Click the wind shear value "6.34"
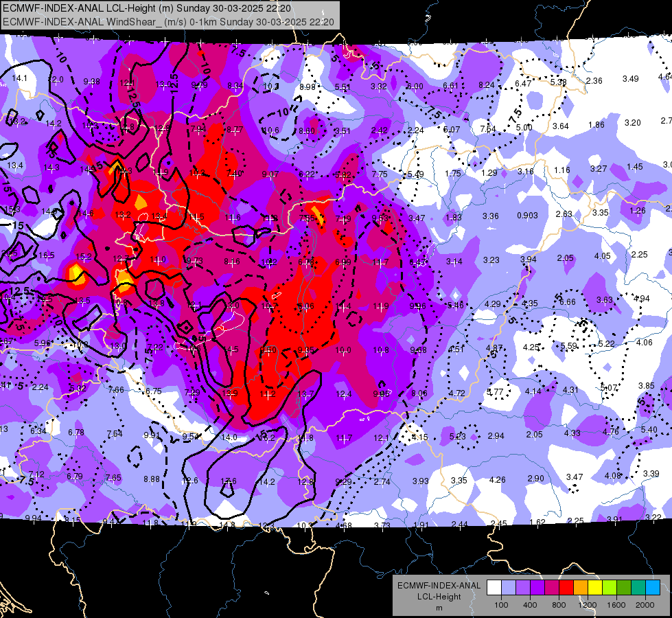 tap(38, 431)
